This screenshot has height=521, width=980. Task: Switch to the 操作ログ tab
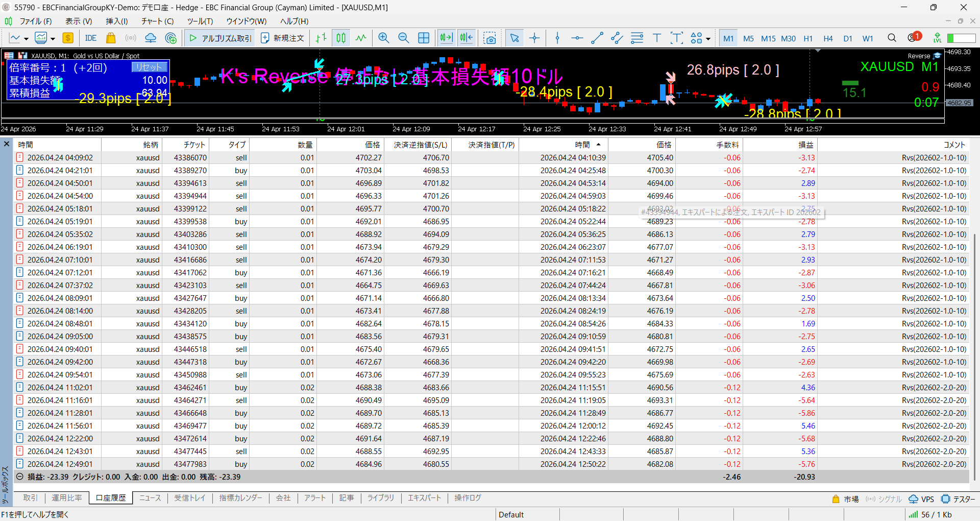point(468,498)
